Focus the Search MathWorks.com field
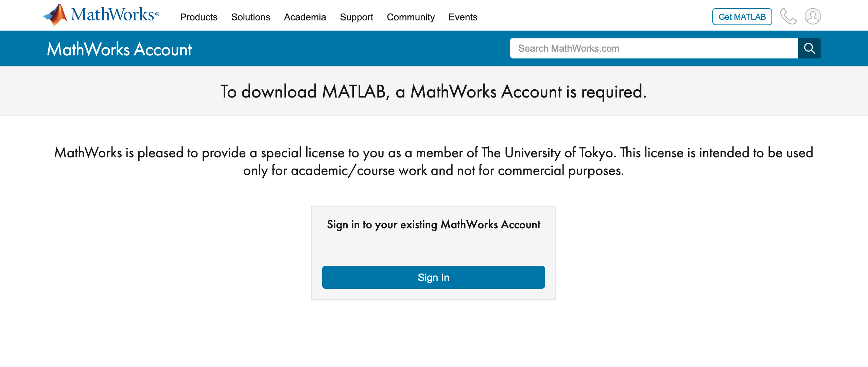The width and height of the screenshot is (868, 367). pos(654,48)
